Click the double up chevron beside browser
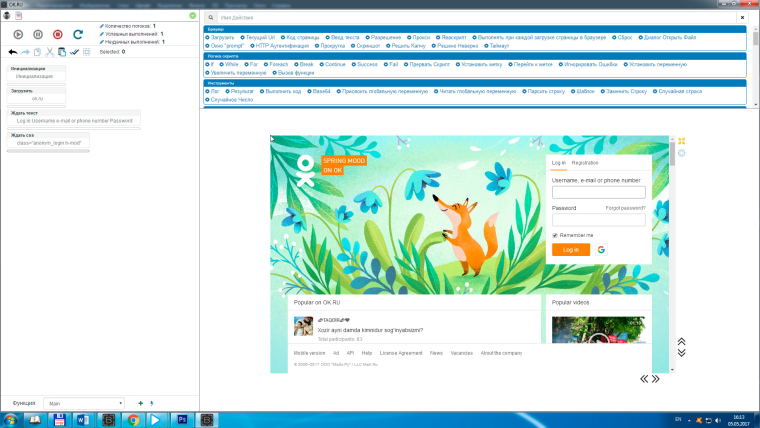Image resolution: width=760 pixels, height=428 pixels. pyautogui.click(x=681, y=341)
